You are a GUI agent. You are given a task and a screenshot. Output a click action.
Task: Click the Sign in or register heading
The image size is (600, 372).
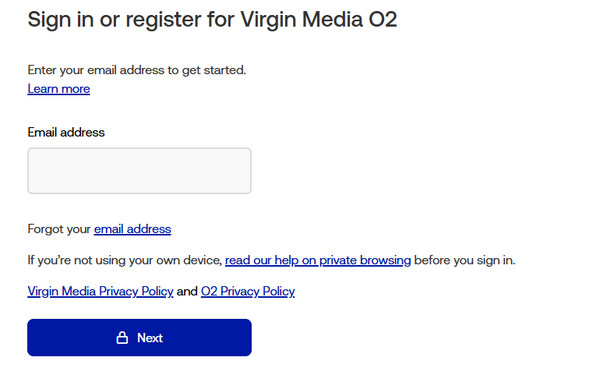pyautogui.click(x=212, y=19)
